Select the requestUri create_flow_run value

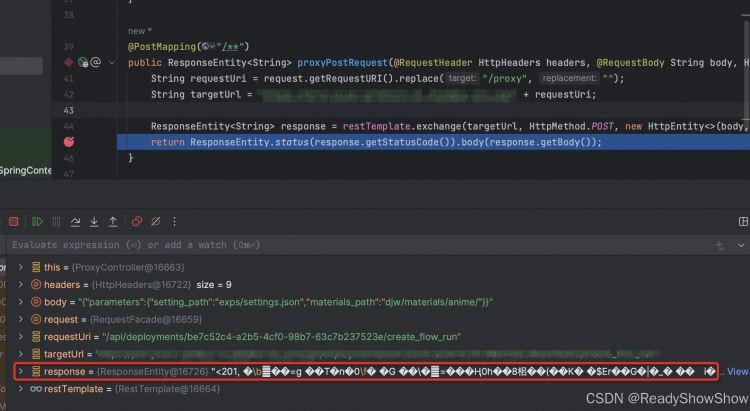click(x=282, y=336)
